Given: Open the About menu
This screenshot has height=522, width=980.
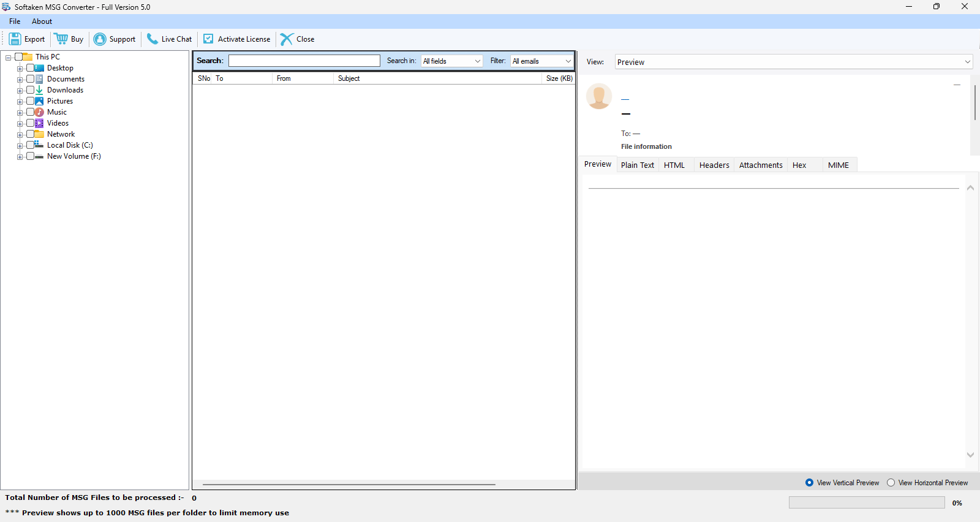Looking at the screenshot, I should [x=42, y=21].
